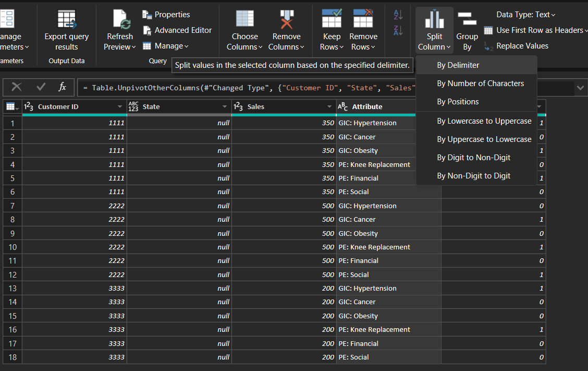588x371 pixels.
Task: Expand the formula bar with chevron
Action: 581,88
